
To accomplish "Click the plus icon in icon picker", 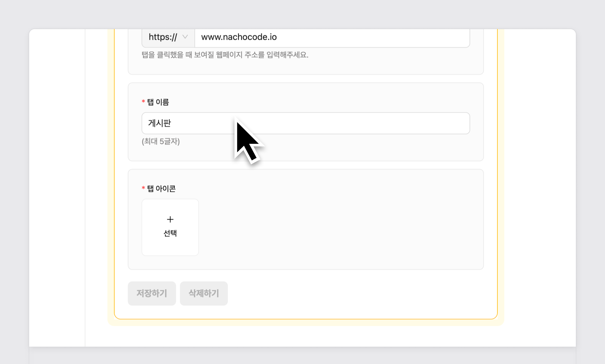I will [x=170, y=219].
